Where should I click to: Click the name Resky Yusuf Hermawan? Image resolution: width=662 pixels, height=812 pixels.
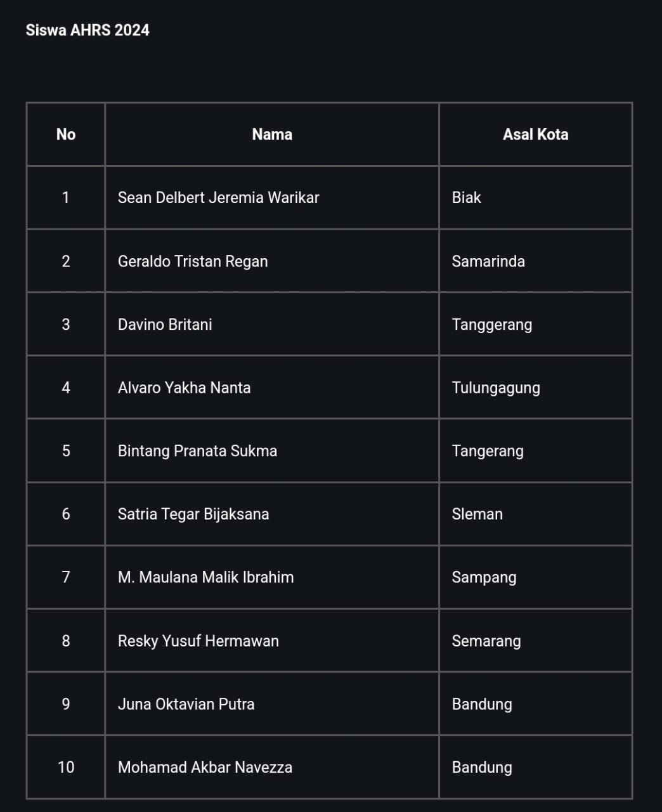tap(198, 641)
